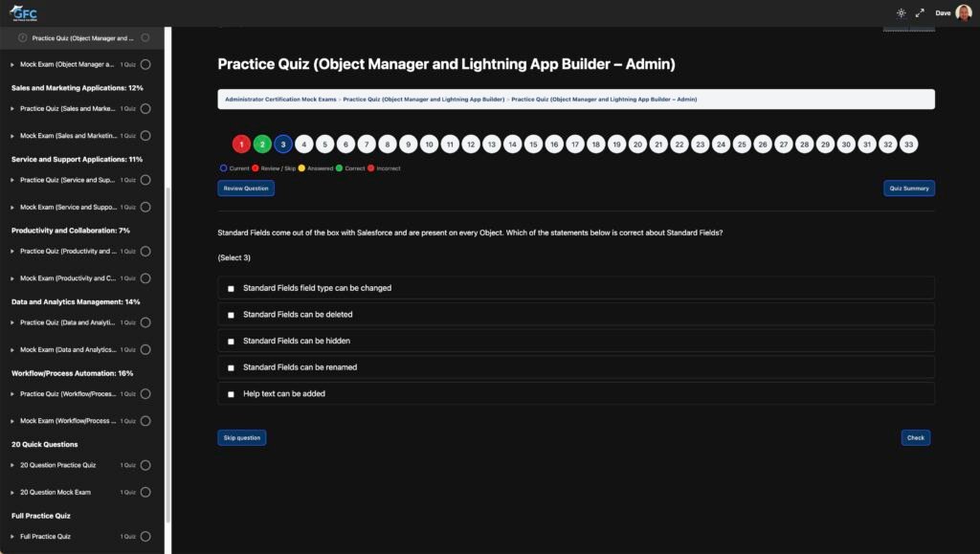Click the info icon beside the top sidebar quiz
This screenshot has width=980, height=554.
(x=23, y=38)
